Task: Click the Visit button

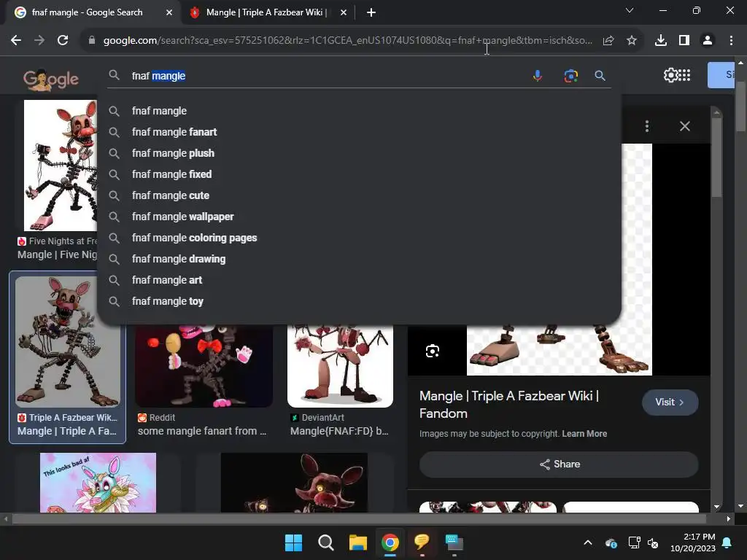Action: [670, 402]
